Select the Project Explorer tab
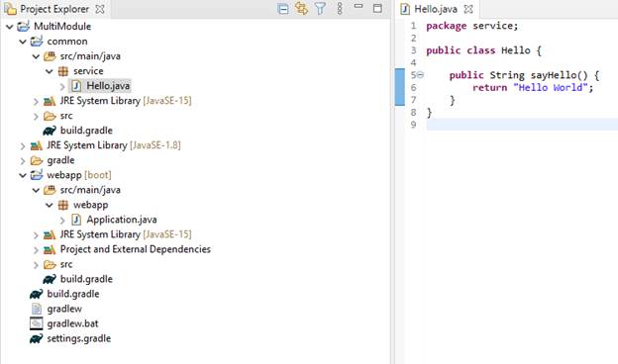The width and height of the screenshot is (618, 364). click(54, 9)
